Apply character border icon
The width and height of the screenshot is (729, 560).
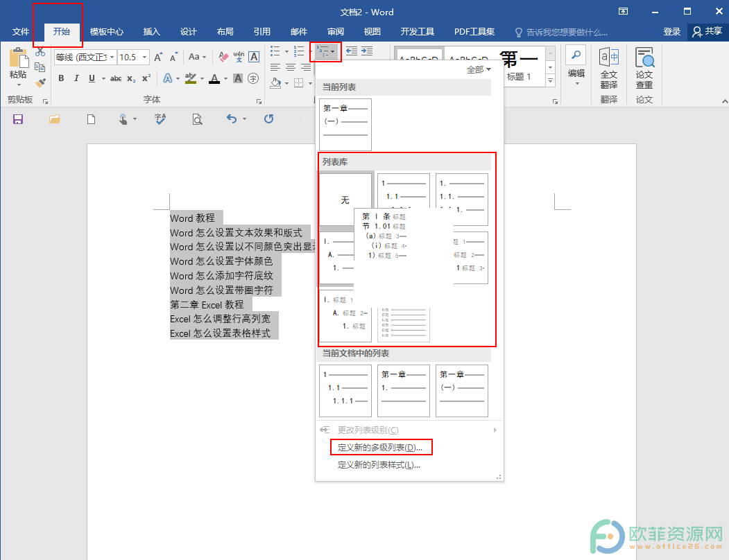tap(254, 57)
